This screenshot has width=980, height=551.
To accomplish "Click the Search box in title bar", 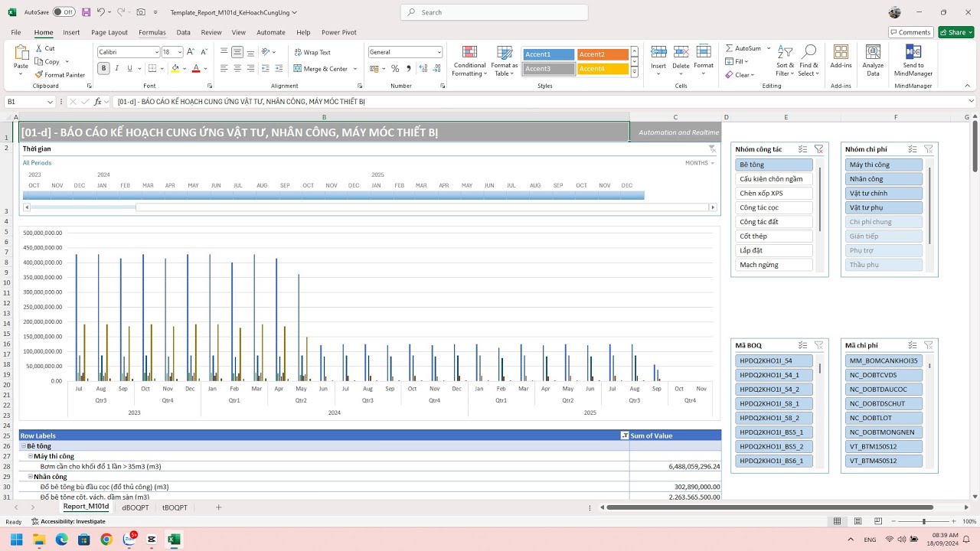I will pos(495,12).
